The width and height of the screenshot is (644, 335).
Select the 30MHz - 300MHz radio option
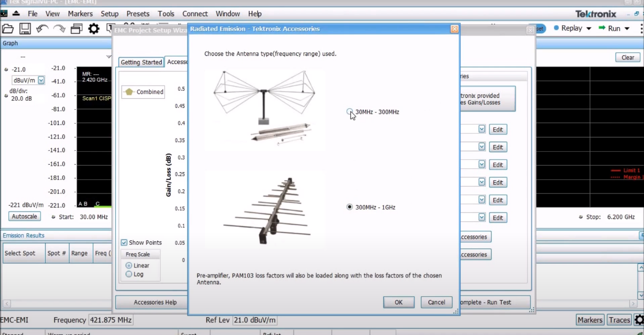tap(349, 111)
